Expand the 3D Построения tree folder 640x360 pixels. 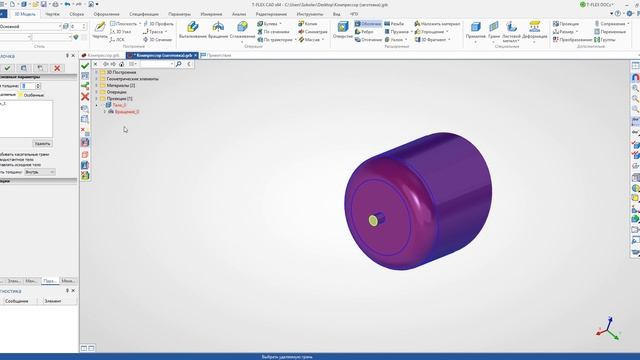click(x=97, y=72)
